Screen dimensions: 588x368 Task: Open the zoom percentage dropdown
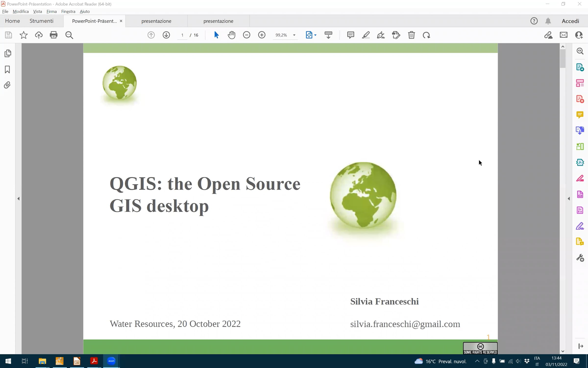pyautogui.click(x=294, y=35)
